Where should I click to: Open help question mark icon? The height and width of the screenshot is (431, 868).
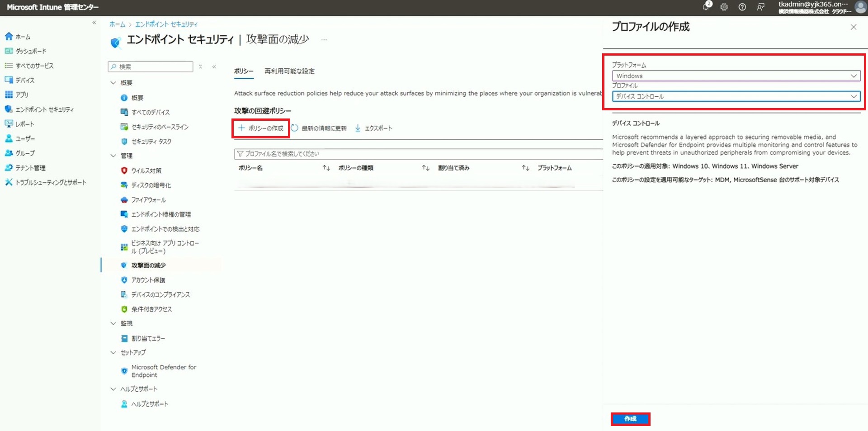tap(742, 7)
